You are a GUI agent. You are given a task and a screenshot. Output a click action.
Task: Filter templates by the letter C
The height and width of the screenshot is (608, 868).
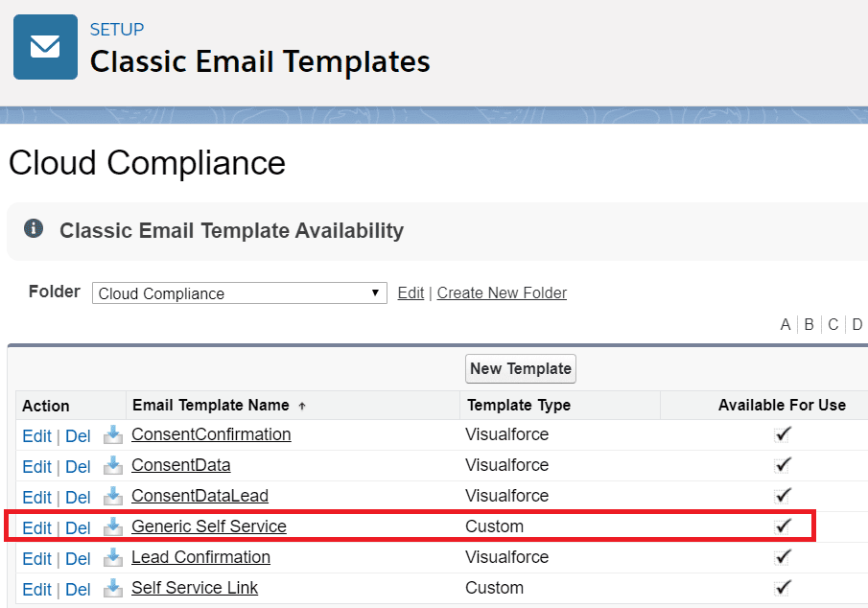pos(833,324)
